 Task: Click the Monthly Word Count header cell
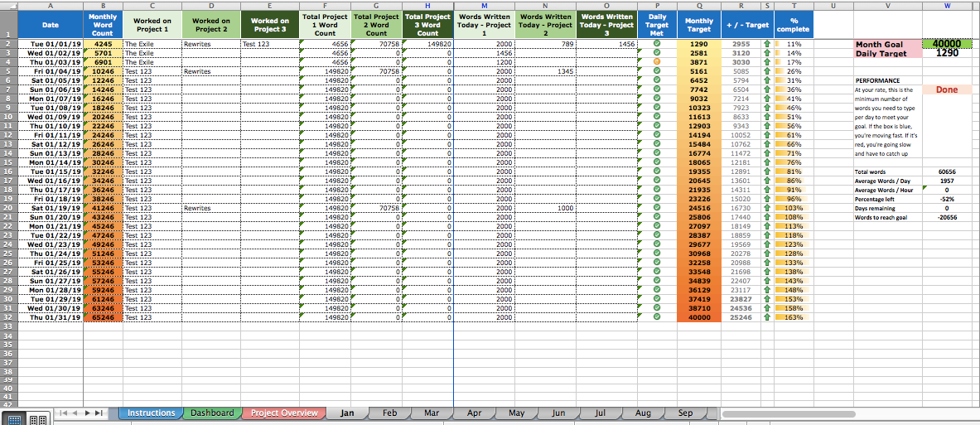pos(103,25)
